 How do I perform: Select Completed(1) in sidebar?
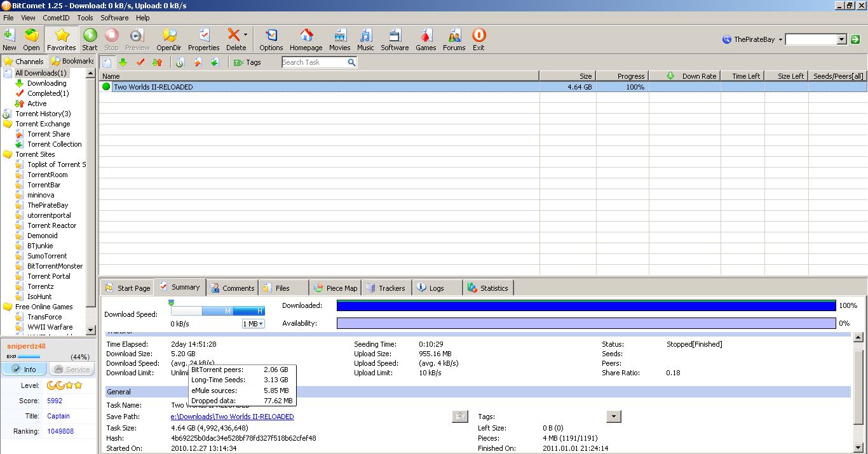[x=48, y=93]
